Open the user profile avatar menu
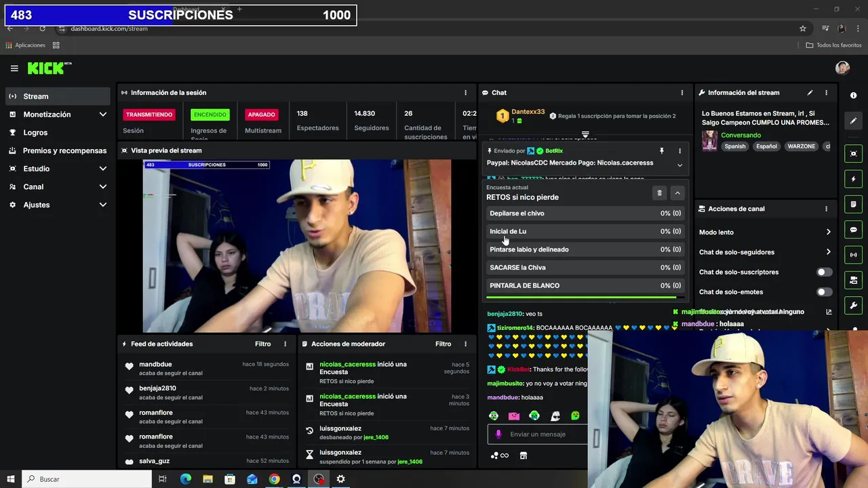 [x=842, y=68]
